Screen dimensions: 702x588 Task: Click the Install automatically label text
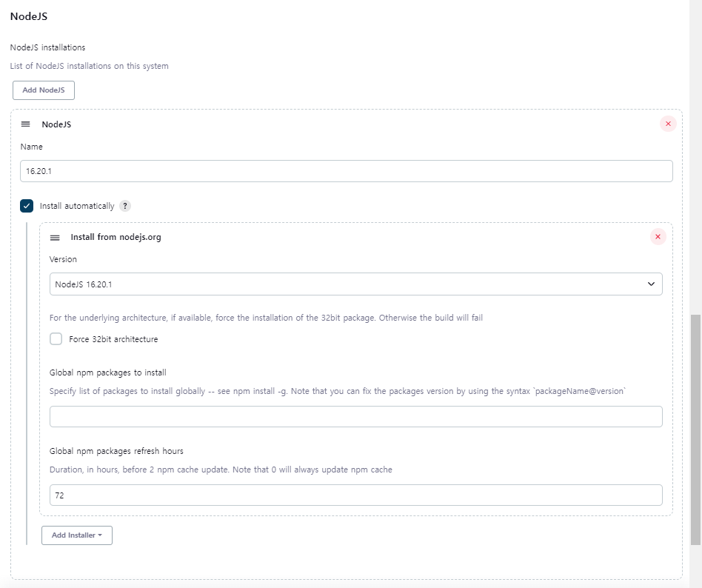(x=77, y=206)
